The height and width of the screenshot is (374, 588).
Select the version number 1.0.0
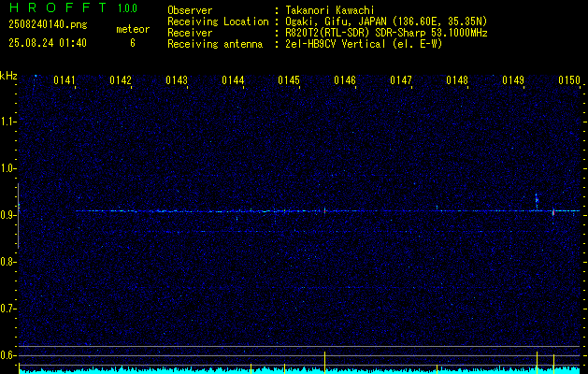[x=127, y=8]
